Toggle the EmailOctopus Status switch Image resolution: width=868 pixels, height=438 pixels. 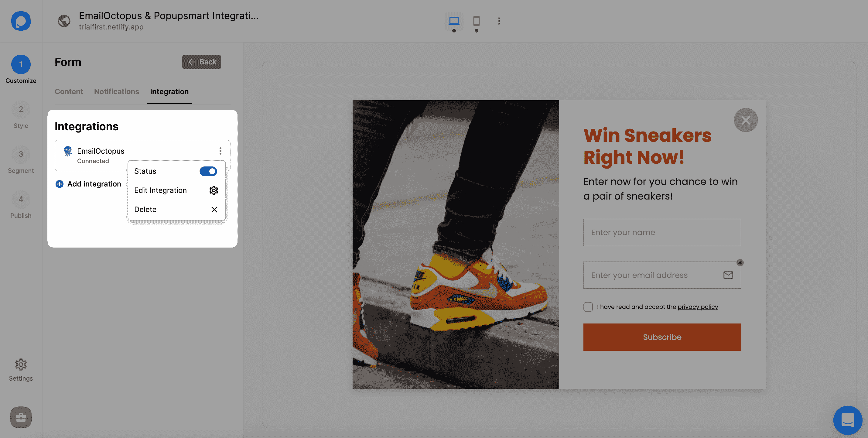[208, 171]
